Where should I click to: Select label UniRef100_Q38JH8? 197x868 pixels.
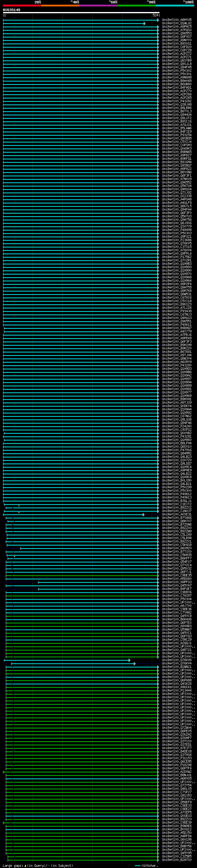(177, 104)
